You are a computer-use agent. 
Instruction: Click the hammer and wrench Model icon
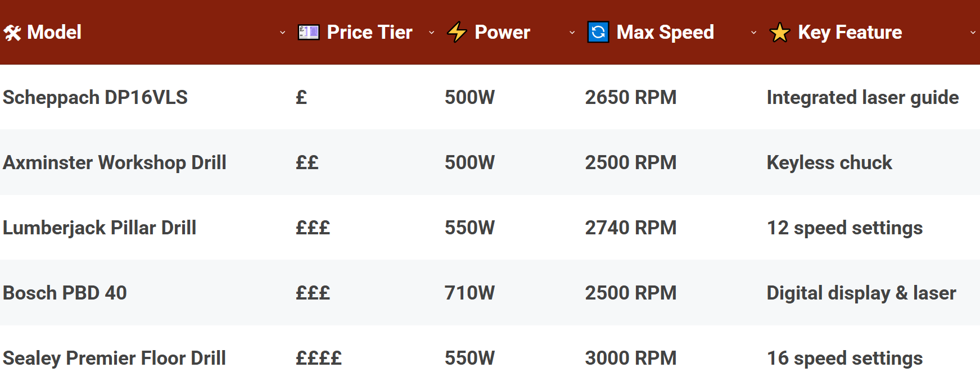[12, 33]
